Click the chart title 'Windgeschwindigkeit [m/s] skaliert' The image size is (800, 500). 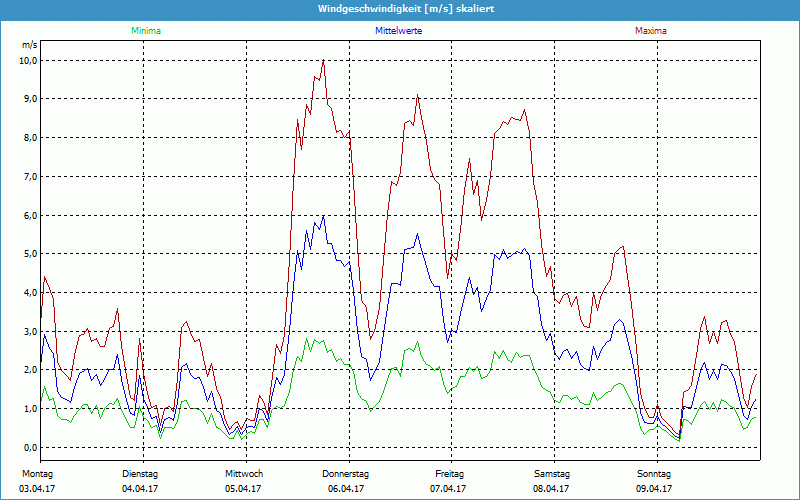(x=406, y=9)
